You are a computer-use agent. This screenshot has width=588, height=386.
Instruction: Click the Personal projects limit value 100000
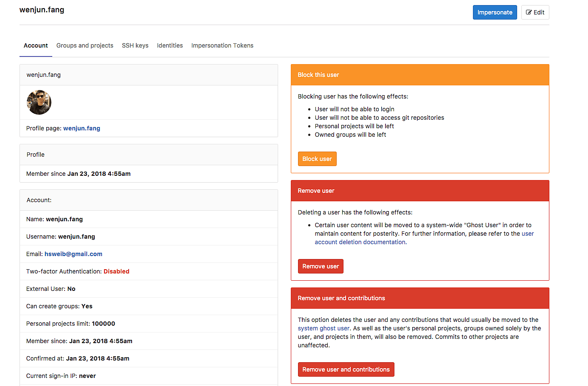(103, 324)
